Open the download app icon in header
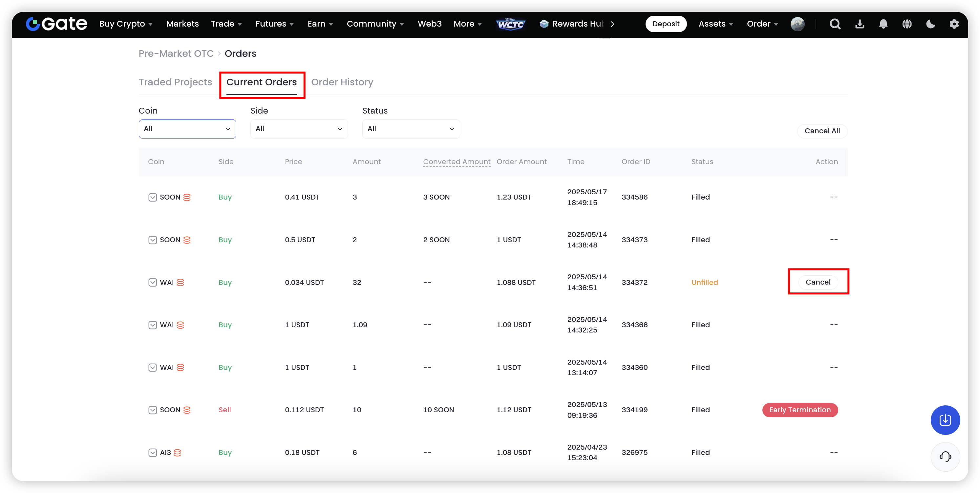 [x=860, y=24]
